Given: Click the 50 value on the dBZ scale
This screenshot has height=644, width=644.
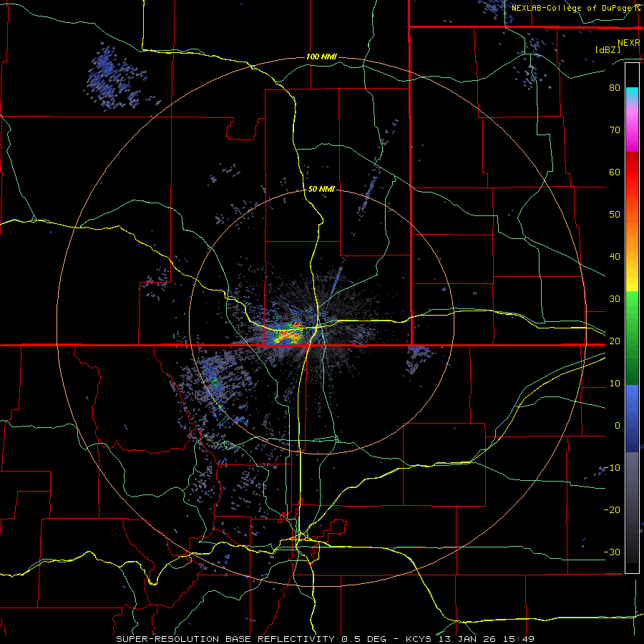Looking at the screenshot, I should [615, 215].
